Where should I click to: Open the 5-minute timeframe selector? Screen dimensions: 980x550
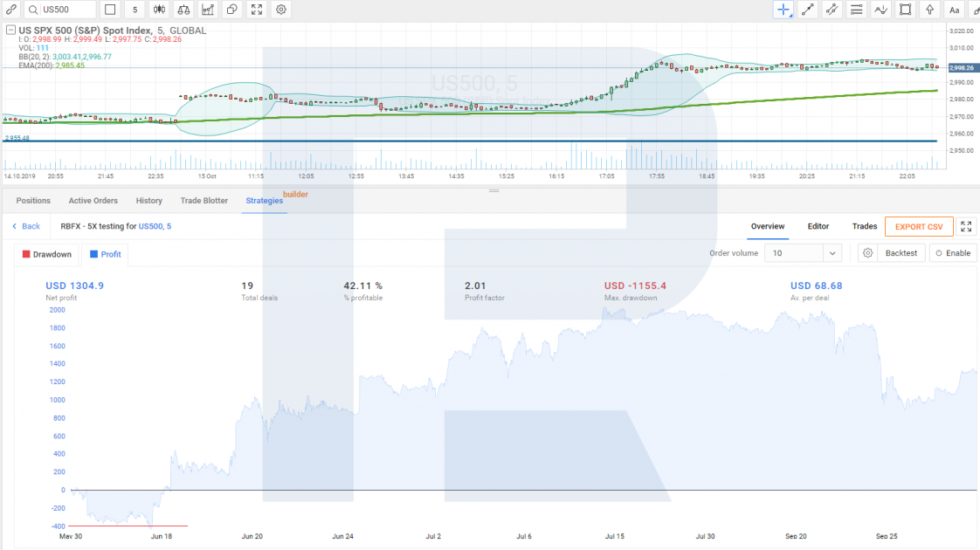135,10
